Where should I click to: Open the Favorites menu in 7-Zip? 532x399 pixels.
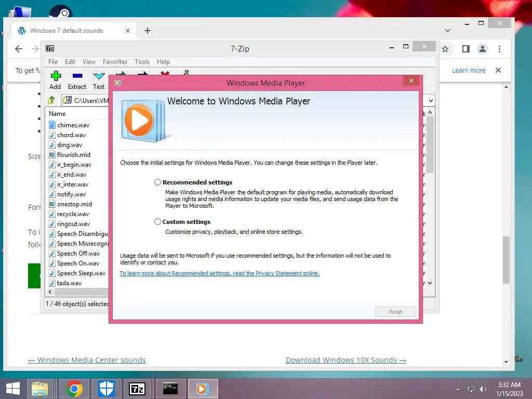tap(115, 62)
